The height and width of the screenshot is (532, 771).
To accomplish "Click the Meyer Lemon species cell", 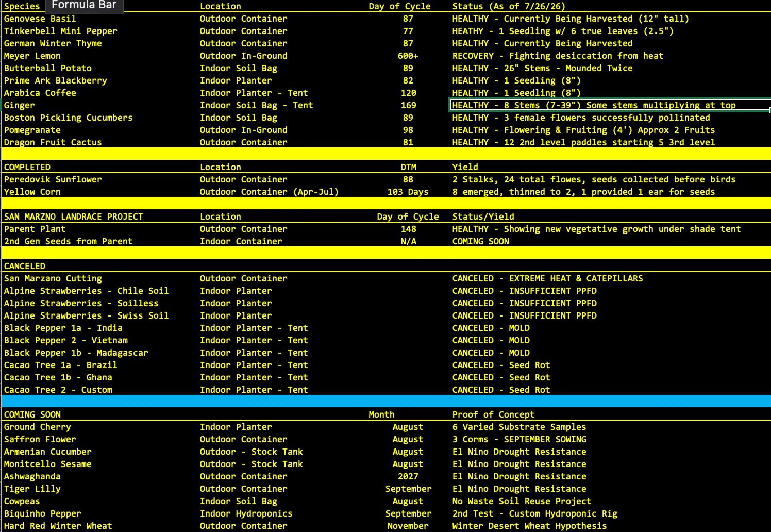I will point(32,56).
